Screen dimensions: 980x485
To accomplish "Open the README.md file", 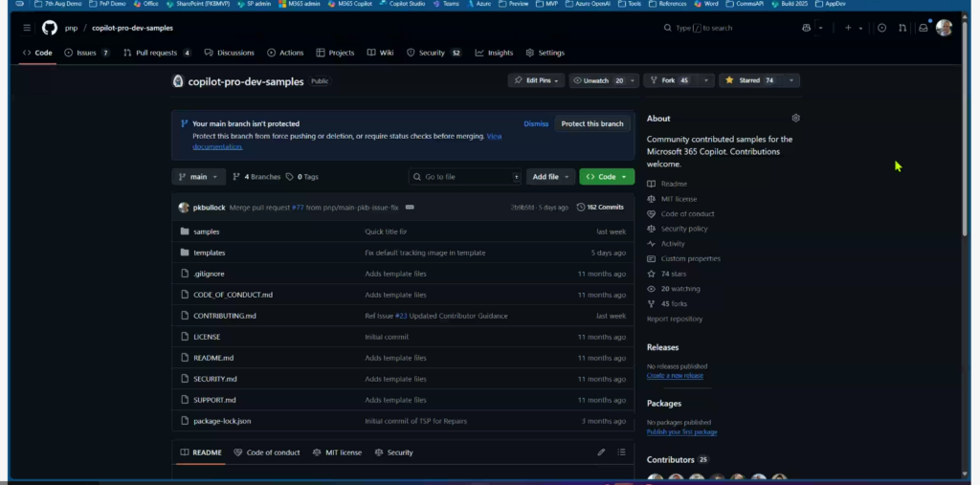I will [213, 358].
